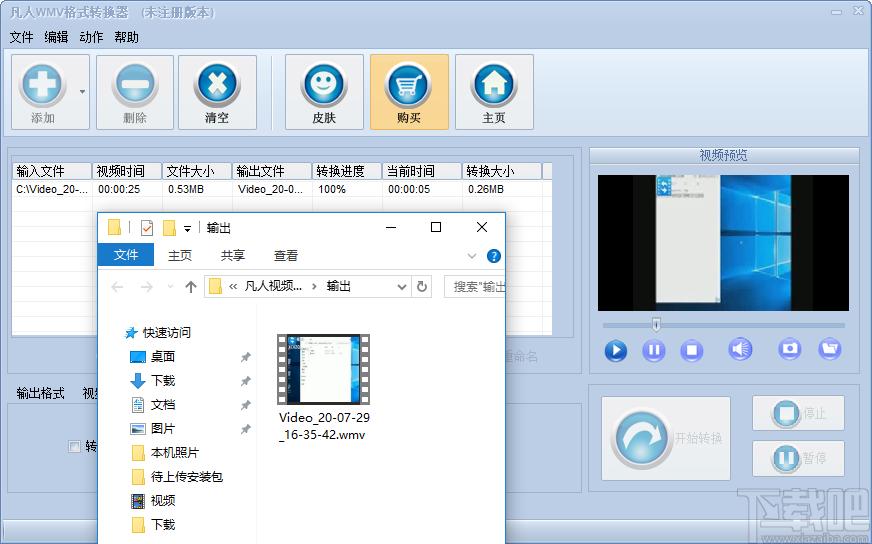Click the preview seek slider handle
Image resolution: width=872 pixels, height=544 pixels.
point(656,324)
